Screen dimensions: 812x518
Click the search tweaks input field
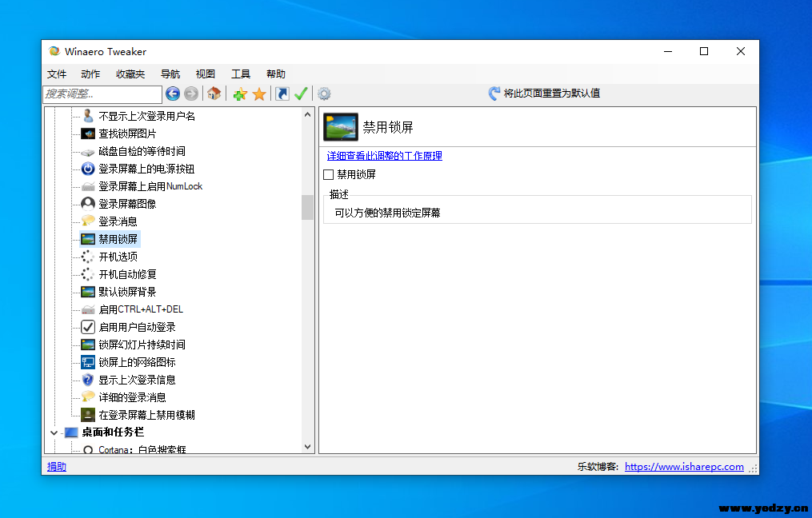coord(102,94)
